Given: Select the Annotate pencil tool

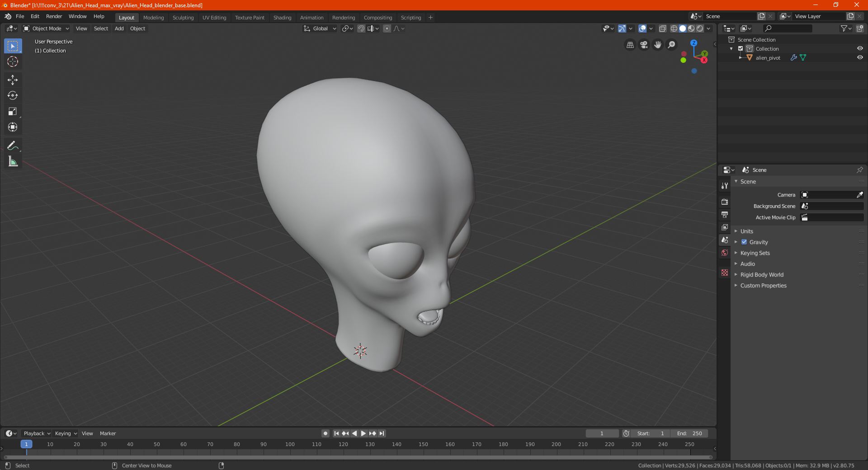Looking at the screenshot, I should (x=13, y=146).
